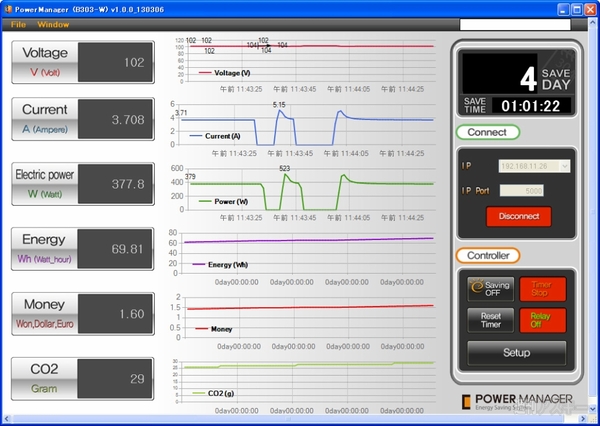The image size is (600, 426).
Task: Click the Current A (Ampere) label
Action: [x=45, y=129]
